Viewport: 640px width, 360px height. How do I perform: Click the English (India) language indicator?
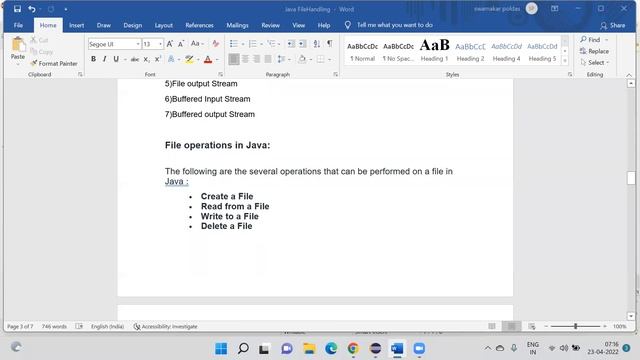click(107, 327)
